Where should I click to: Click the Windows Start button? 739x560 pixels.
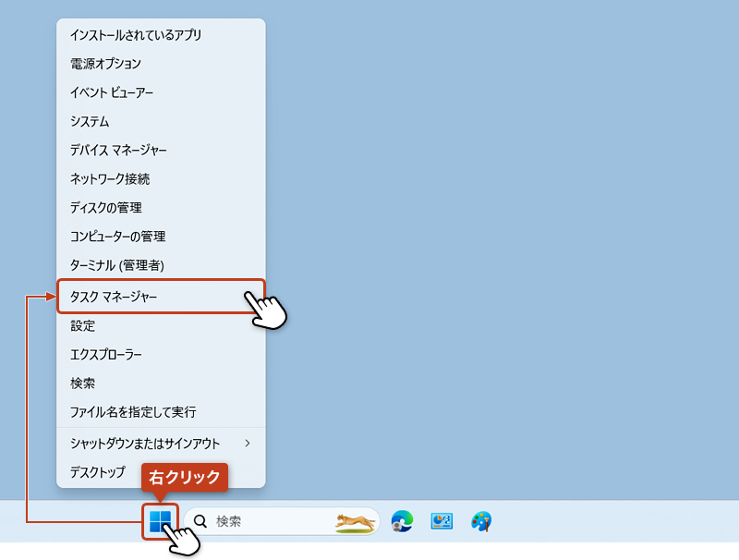pos(159,520)
